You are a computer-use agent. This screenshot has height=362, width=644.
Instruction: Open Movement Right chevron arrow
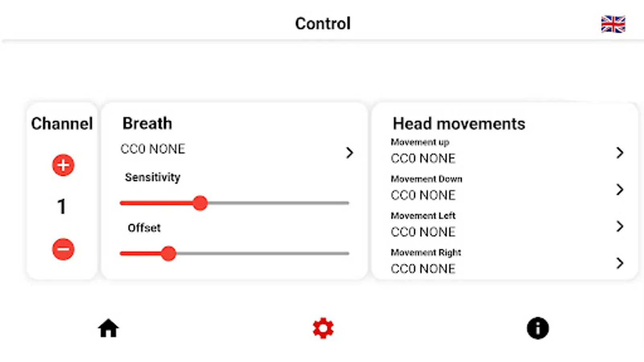coord(620,263)
